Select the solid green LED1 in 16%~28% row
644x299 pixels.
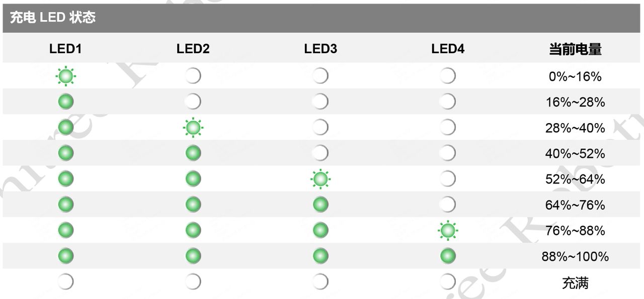click(x=65, y=102)
